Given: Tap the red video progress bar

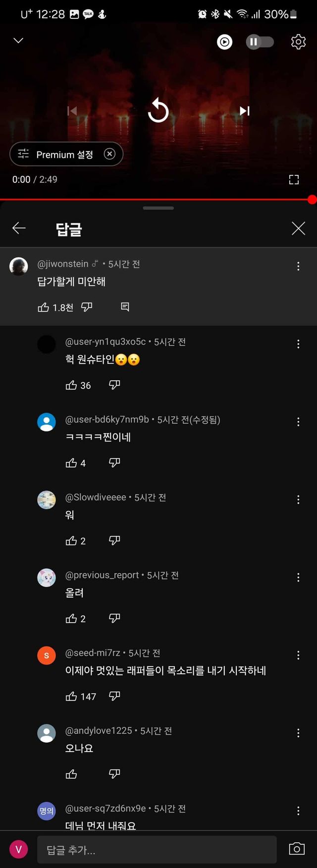Looking at the screenshot, I should point(158,199).
